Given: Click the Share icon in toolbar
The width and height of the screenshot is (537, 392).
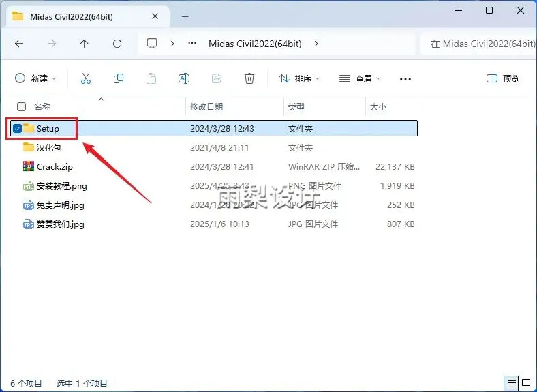Looking at the screenshot, I should click(x=217, y=78).
